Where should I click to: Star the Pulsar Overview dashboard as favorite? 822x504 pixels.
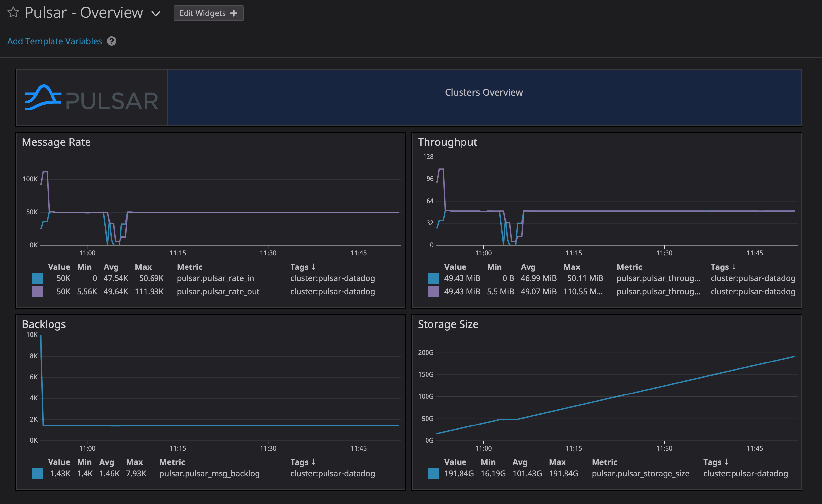point(13,13)
